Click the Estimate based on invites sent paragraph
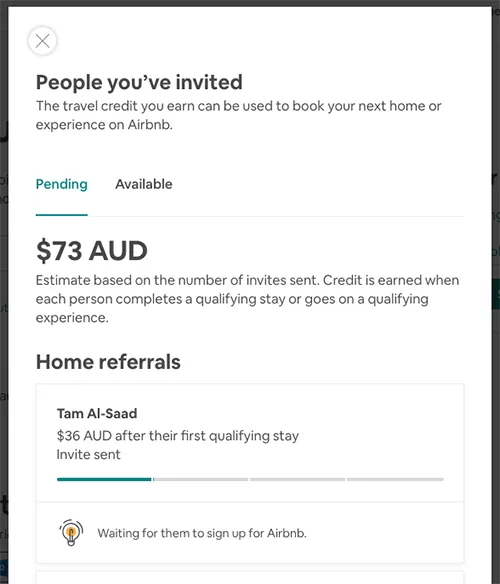Image resolution: width=500 pixels, height=584 pixels. pyautogui.click(x=247, y=299)
